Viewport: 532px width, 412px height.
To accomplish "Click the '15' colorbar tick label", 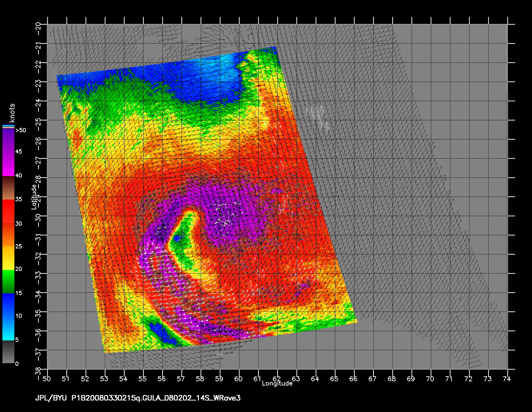I will pos(18,293).
